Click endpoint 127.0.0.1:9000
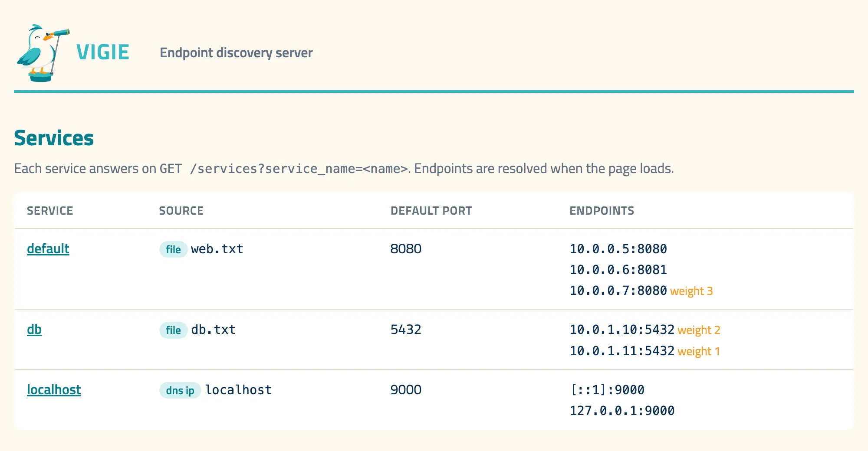Screen dimensions: 868x451 pyautogui.click(x=622, y=411)
